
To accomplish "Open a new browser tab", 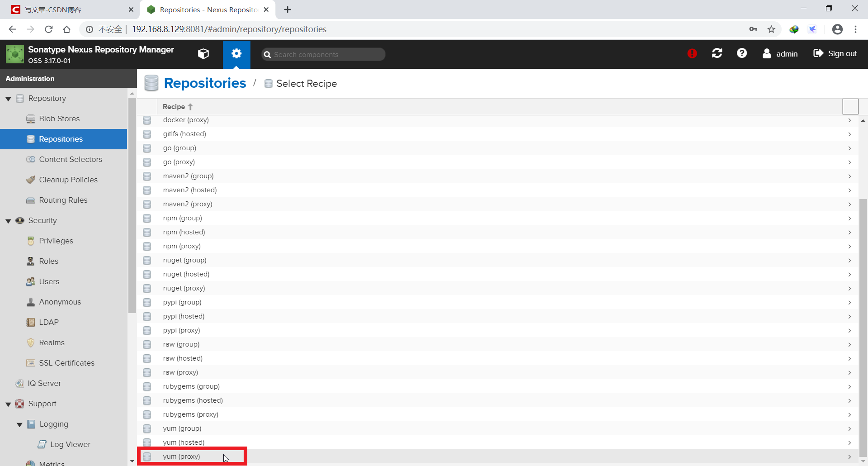I will coord(288,10).
